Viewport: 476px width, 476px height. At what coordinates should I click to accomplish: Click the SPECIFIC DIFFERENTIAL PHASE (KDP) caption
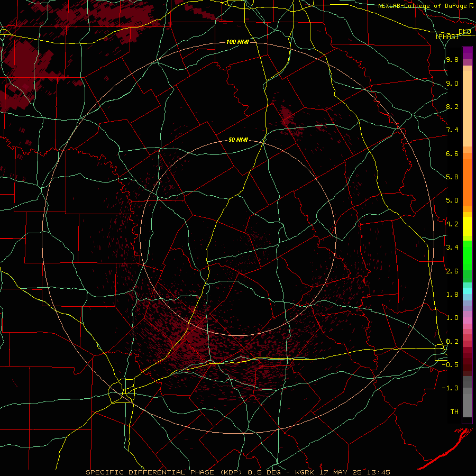pyautogui.click(x=165, y=472)
